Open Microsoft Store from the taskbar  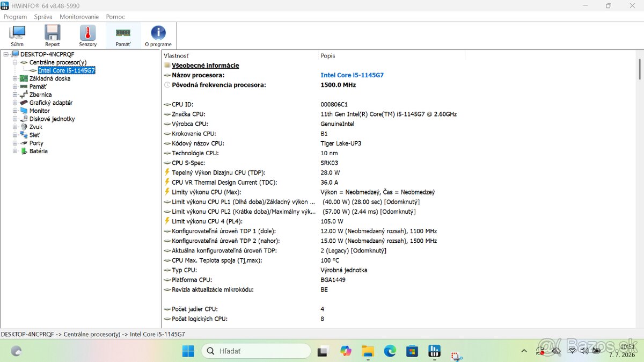pos(412,351)
